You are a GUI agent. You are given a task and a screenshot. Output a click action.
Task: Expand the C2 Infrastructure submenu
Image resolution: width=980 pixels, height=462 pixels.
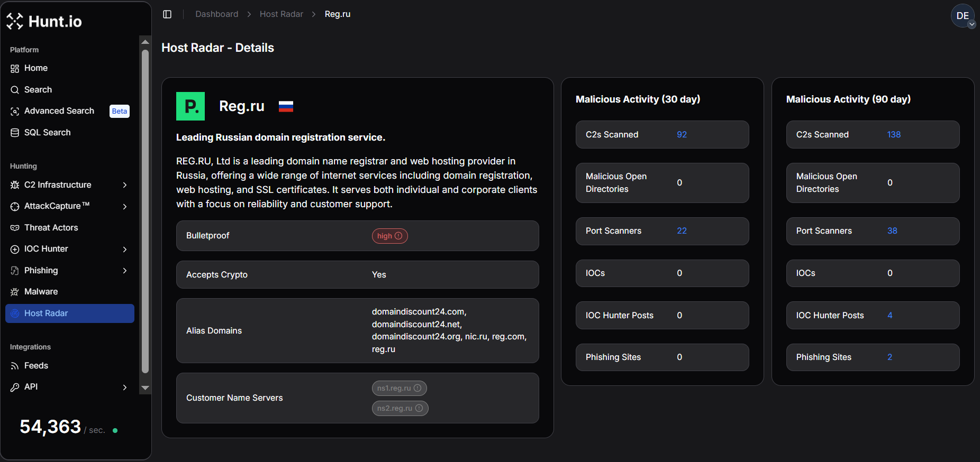coord(125,185)
